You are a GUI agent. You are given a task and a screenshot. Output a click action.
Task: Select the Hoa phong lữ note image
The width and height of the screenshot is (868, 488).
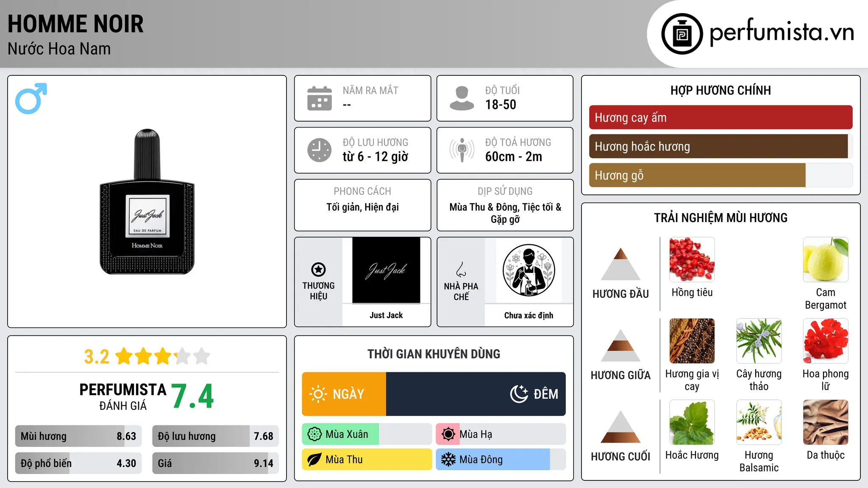click(x=826, y=341)
